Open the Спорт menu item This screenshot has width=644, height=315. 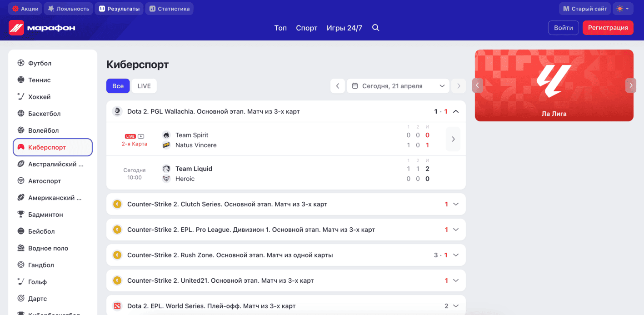306,28
